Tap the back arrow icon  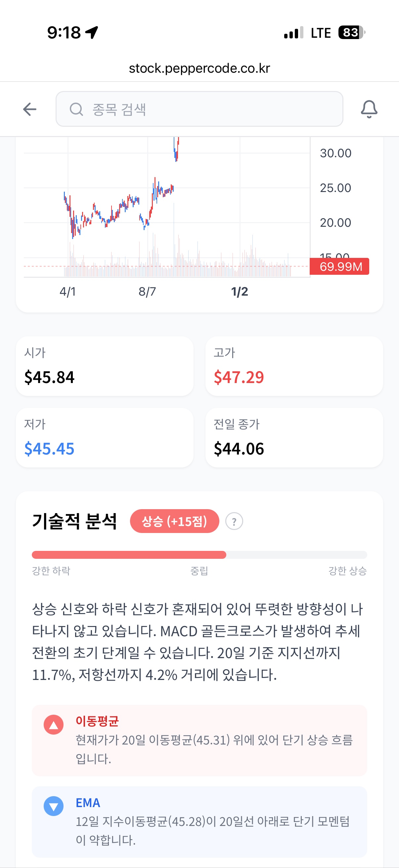tap(30, 109)
